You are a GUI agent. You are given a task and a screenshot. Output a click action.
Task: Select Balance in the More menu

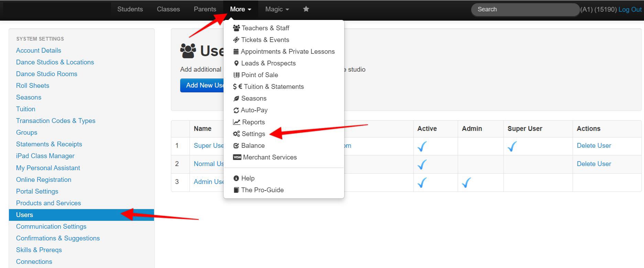coord(253,145)
